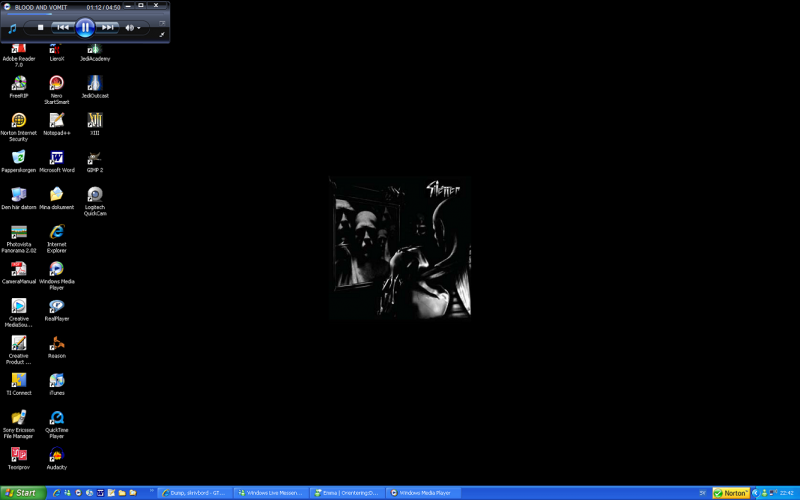Click the 22:42 taskbar clock

[x=787, y=493]
